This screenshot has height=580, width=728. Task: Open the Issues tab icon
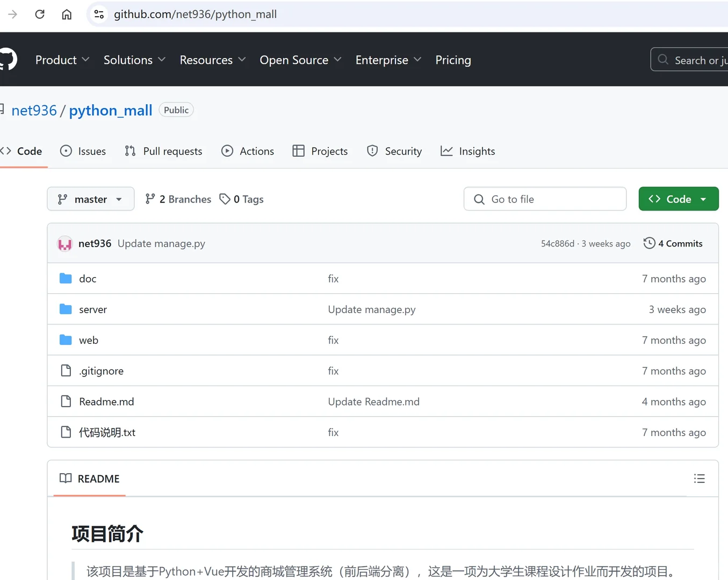65,151
